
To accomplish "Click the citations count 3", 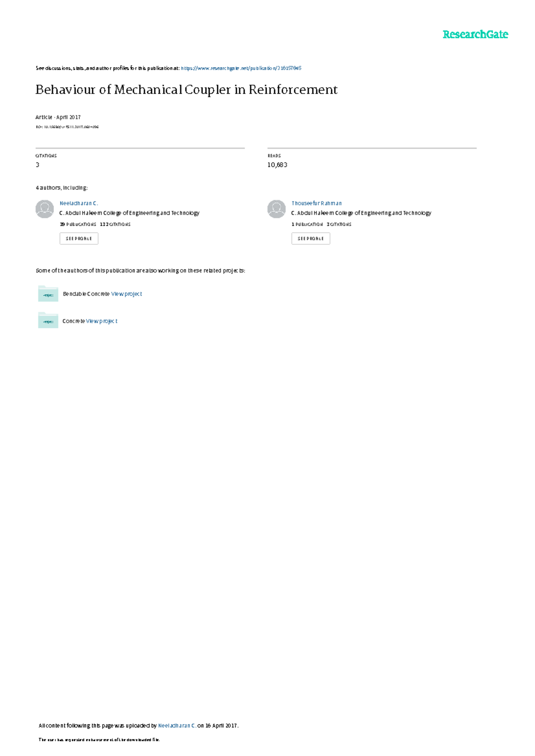I will [x=37, y=165].
